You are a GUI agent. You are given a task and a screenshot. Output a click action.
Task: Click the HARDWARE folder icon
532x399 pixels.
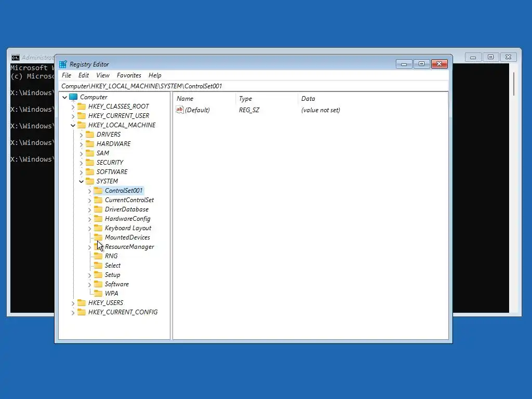(x=89, y=143)
